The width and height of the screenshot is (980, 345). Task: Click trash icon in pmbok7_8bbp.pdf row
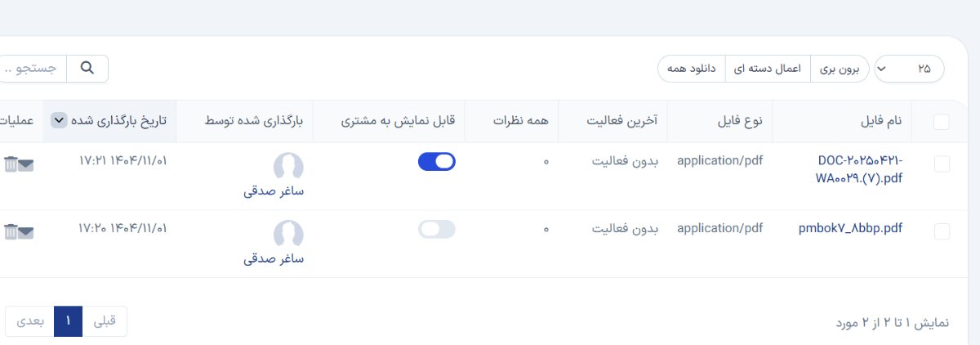(x=10, y=231)
